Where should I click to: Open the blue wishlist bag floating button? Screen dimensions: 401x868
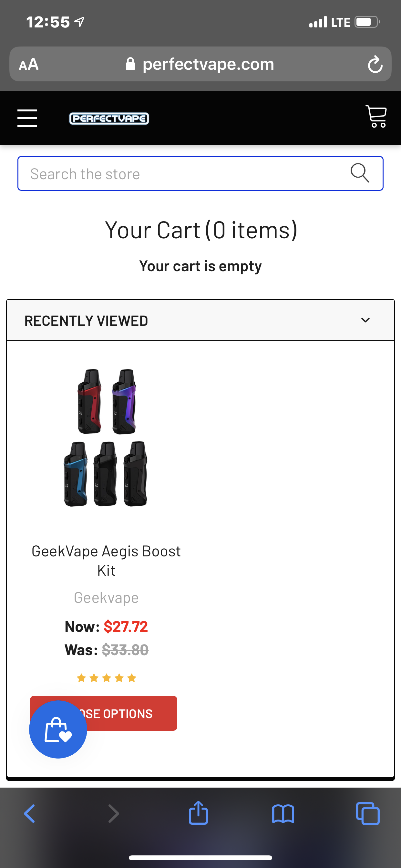click(x=58, y=729)
